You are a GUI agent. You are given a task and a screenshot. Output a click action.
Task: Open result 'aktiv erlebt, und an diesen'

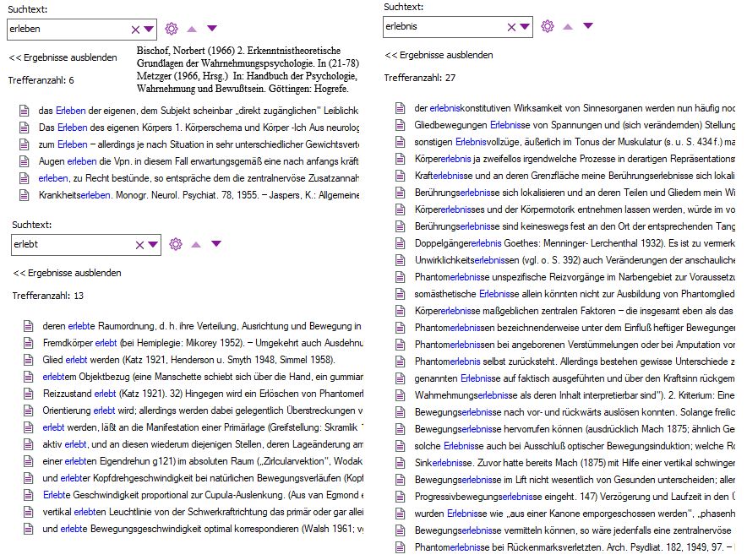pos(203,444)
